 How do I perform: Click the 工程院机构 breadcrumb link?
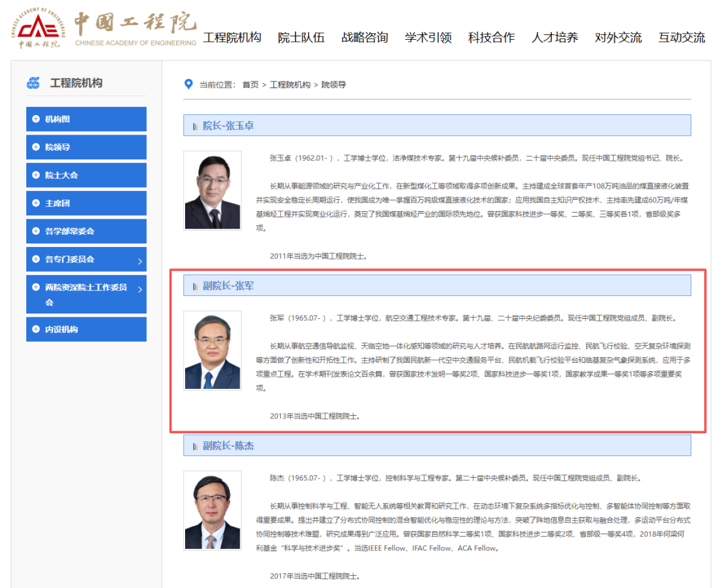tap(289, 85)
